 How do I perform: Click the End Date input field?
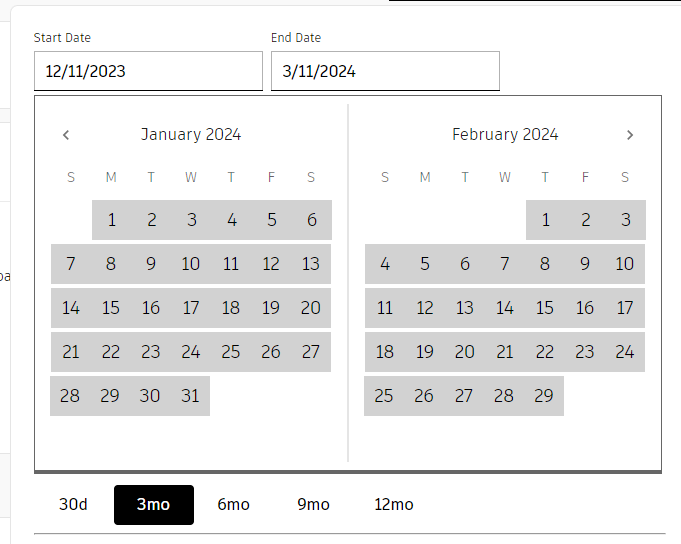385,72
